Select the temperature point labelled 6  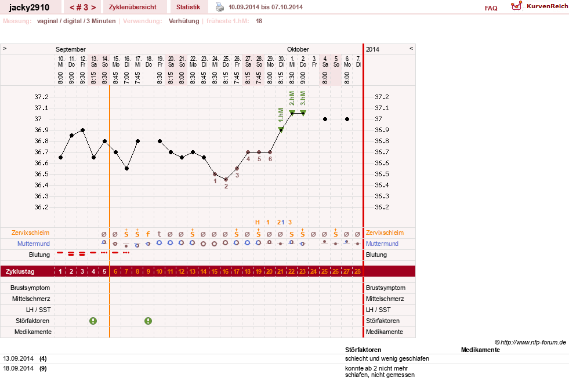[270, 152]
